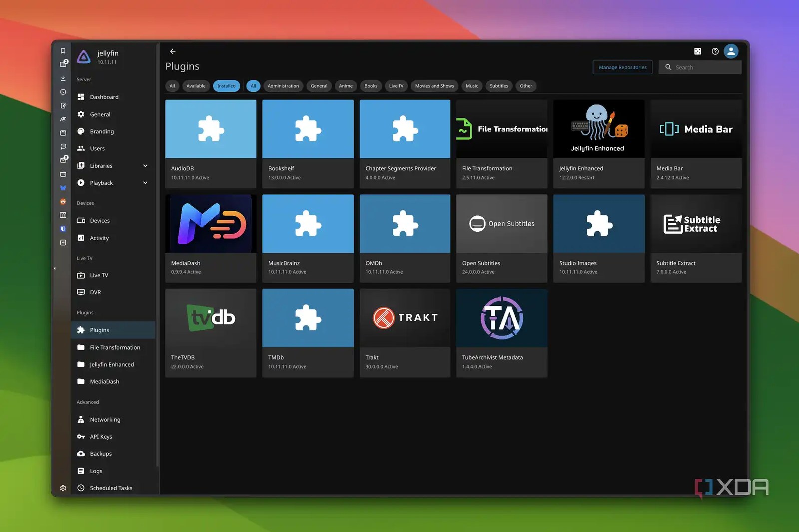Select the Available status filter
Viewport: 799px width, 532px height.
coord(196,86)
